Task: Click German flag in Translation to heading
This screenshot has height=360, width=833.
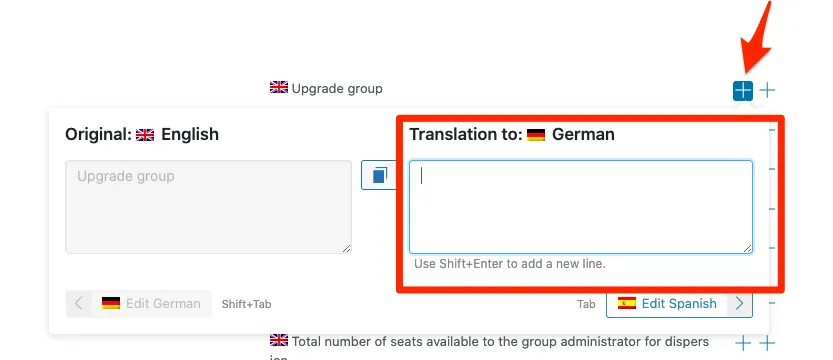Action: [x=536, y=135]
